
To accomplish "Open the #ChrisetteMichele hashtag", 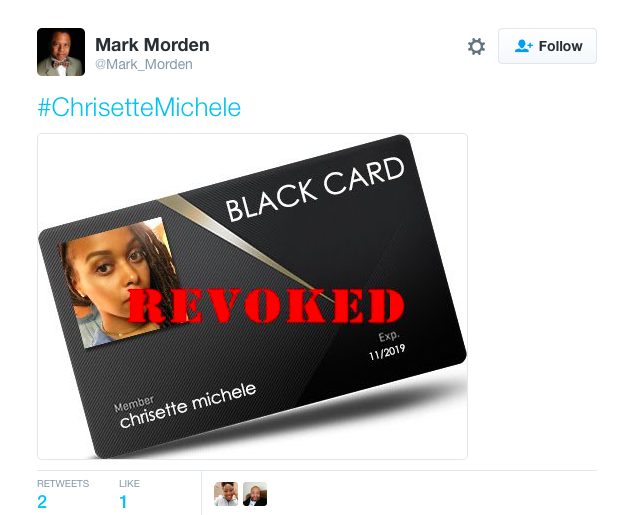I will (139, 107).
